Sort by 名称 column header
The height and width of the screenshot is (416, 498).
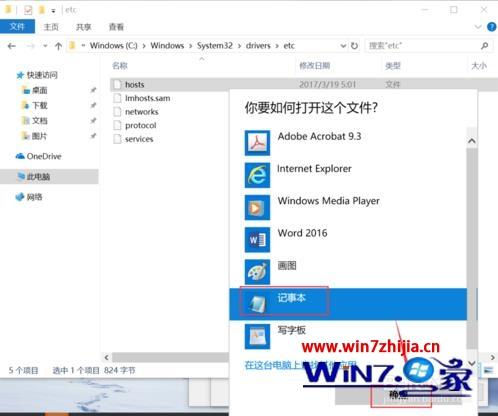(x=120, y=66)
